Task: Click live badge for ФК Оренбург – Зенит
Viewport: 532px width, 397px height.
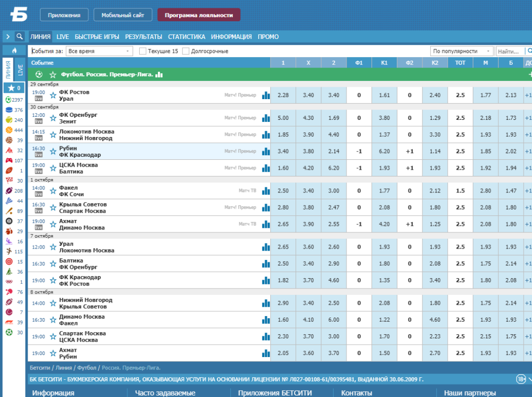Action: point(38,121)
